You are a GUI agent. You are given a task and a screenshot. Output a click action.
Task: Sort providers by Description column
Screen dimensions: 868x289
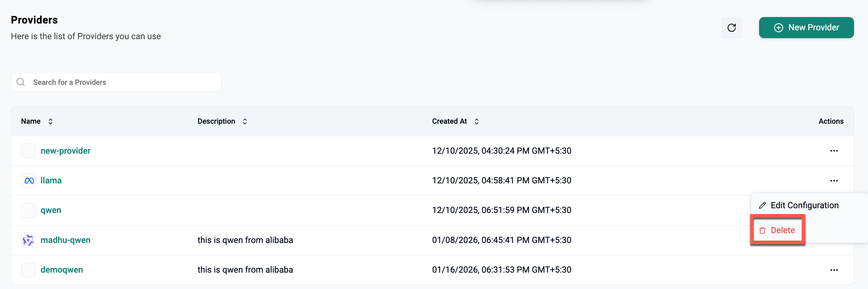point(245,122)
